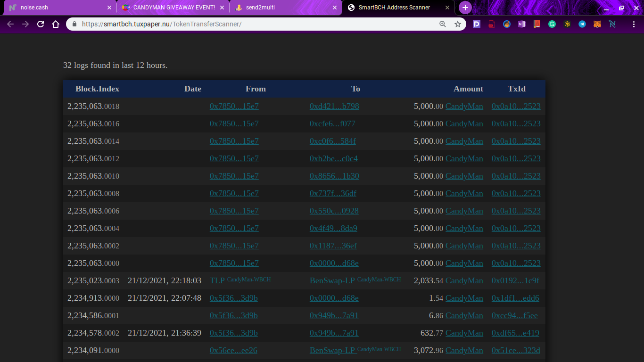Open transaction 0x0192...1c9f

(515, 280)
